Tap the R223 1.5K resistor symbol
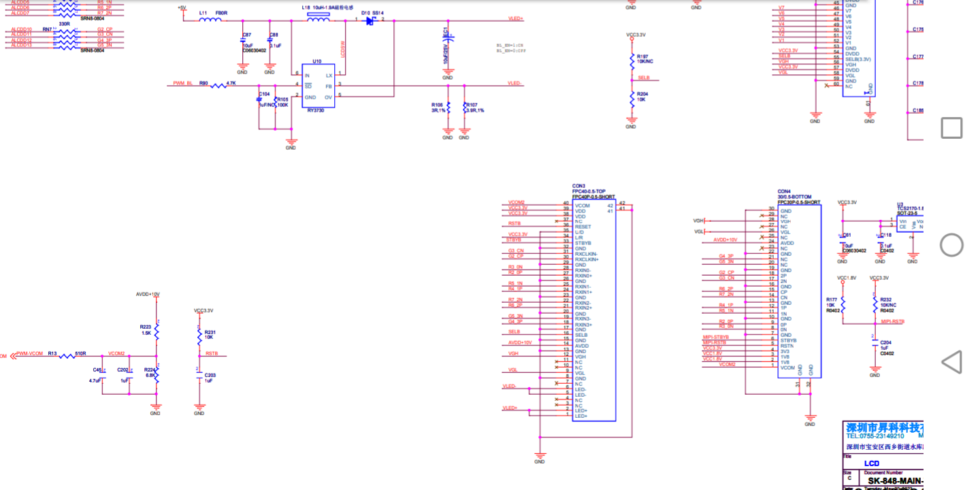This screenshot has height=490, width=980. (157, 331)
